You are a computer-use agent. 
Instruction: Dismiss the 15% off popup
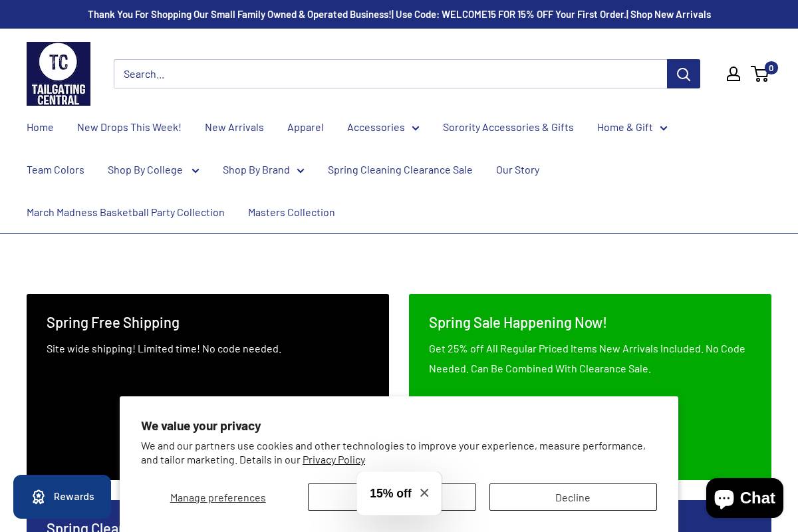pos(424,493)
